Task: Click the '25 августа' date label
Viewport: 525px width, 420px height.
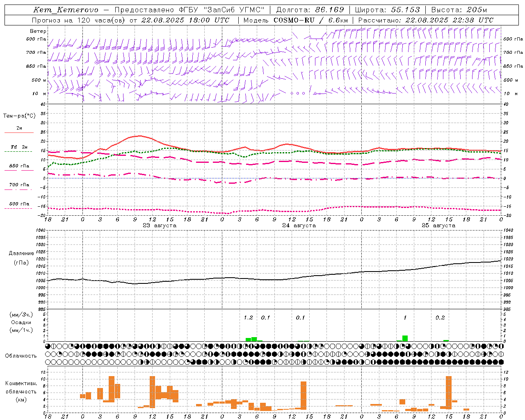Action: point(438,226)
